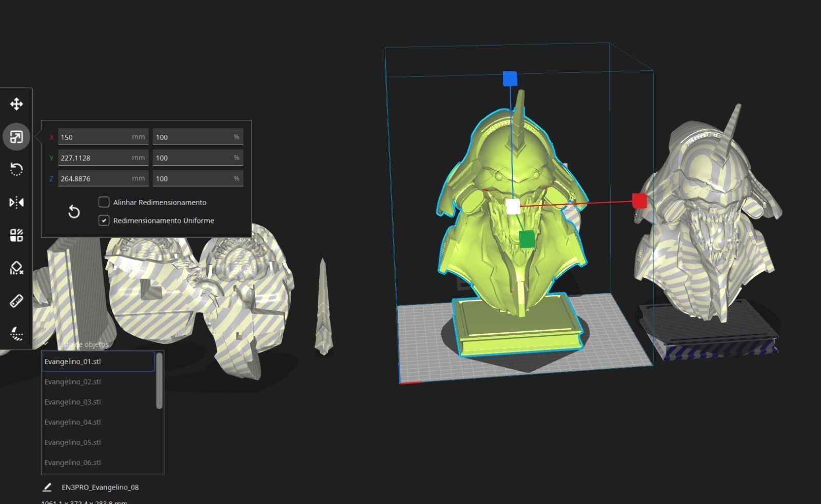The width and height of the screenshot is (821, 504).
Task: Click the X size field in mm
Action: (103, 137)
